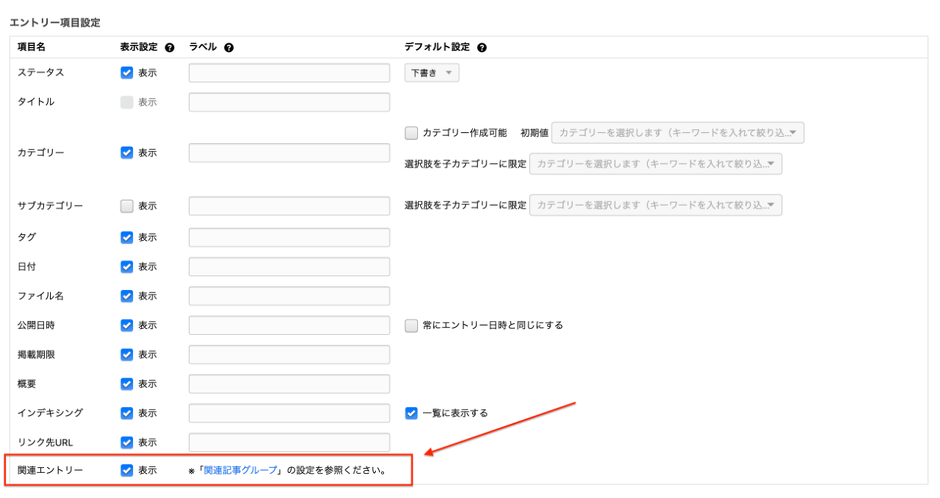The width and height of the screenshot is (940, 498).
Task: Toggle 常にエントリー日時と同じにする checkbox
Action: pos(411,325)
